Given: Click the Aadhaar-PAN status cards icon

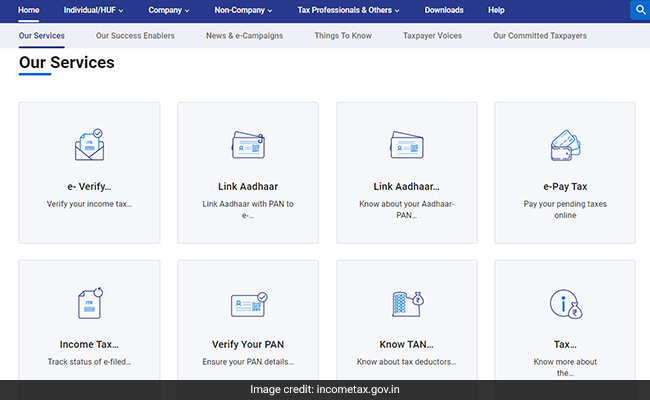Looking at the screenshot, I should pos(406,146).
